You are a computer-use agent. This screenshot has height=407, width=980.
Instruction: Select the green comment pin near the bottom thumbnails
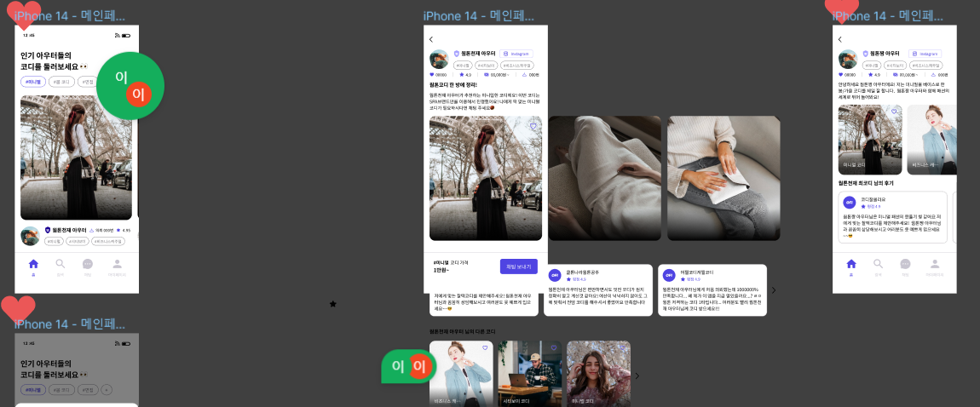pyautogui.click(x=407, y=366)
